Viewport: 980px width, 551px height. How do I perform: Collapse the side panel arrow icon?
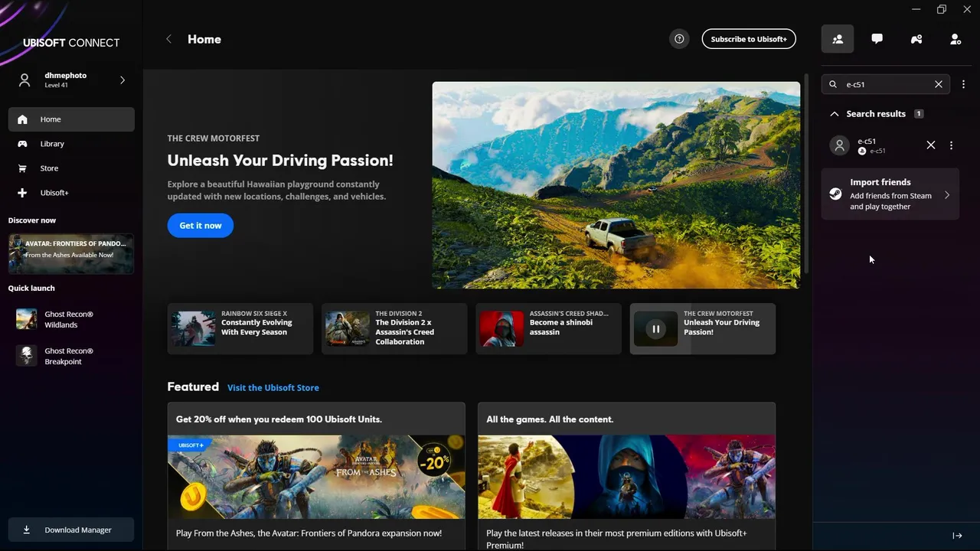957,536
